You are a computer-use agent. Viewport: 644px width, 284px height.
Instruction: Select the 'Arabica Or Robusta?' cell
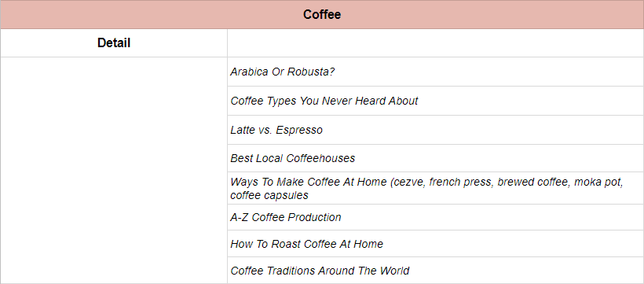coord(435,72)
